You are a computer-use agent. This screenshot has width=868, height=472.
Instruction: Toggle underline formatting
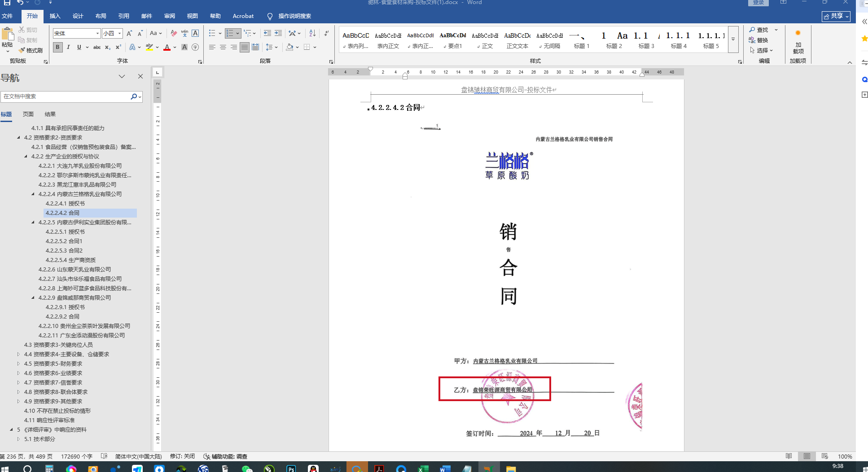(79, 47)
